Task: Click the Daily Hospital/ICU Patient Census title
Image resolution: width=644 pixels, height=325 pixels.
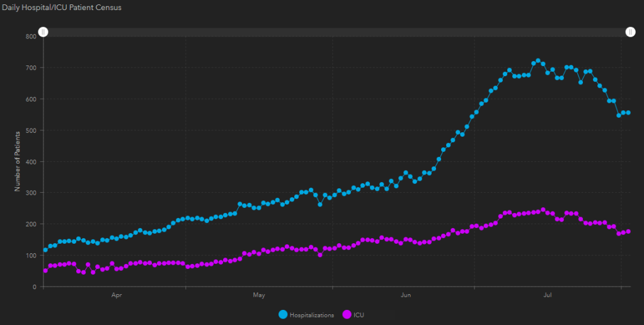Action: coord(62,8)
